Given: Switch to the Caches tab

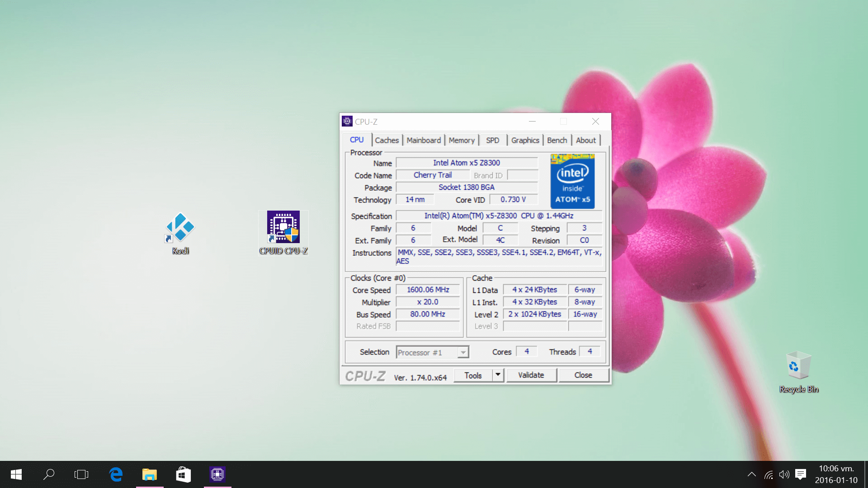Looking at the screenshot, I should [x=387, y=141].
